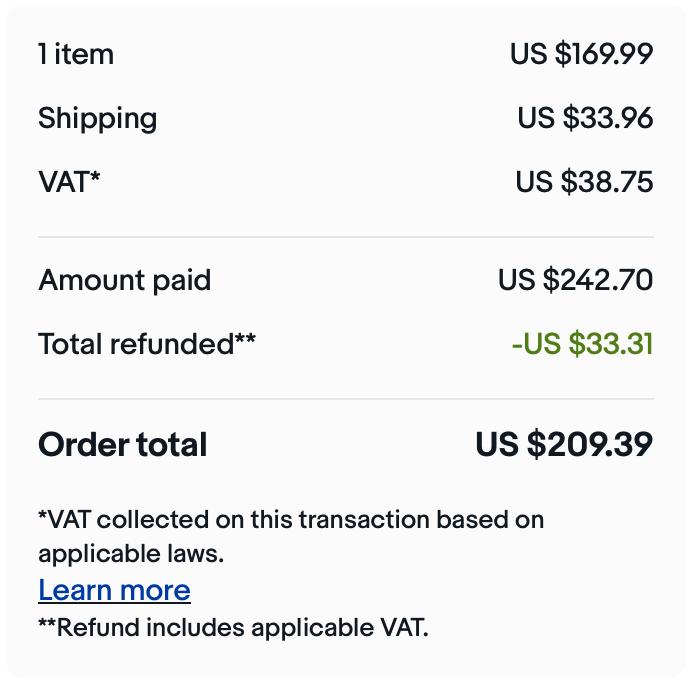The image size is (700, 684).
Task: Click the asterisk beside the VAT row label
Action: (96, 178)
